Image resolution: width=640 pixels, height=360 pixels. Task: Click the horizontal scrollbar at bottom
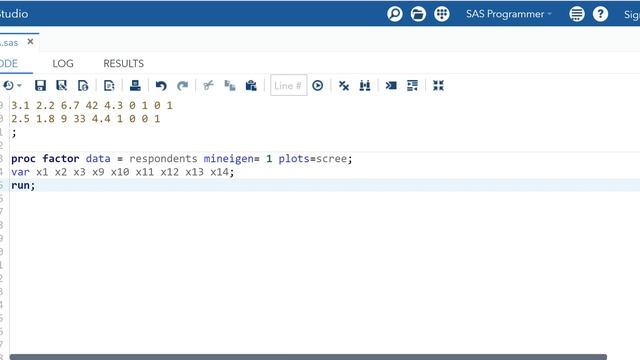coord(308,357)
